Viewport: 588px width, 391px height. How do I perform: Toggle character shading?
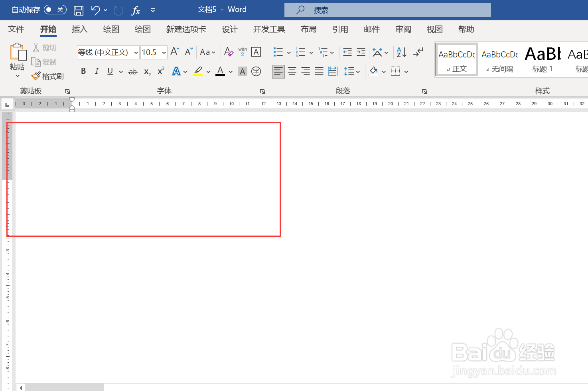coord(242,71)
